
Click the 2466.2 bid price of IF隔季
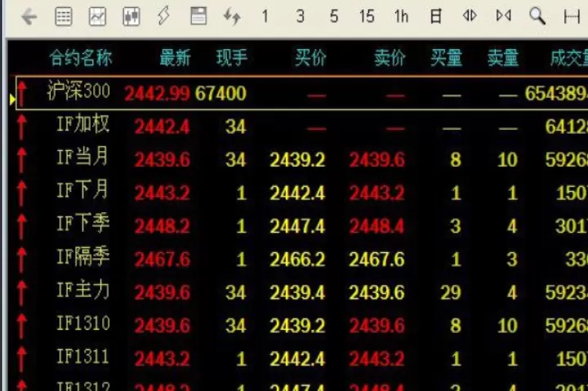pyautogui.click(x=298, y=259)
